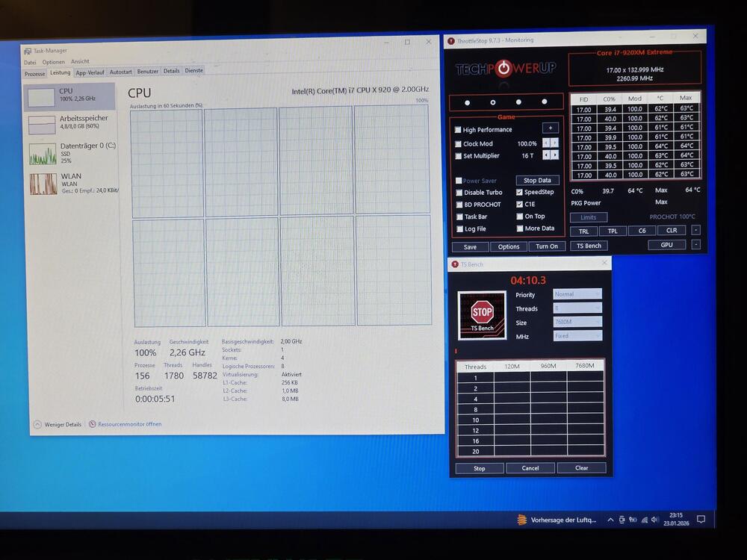The height and width of the screenshot is (560, 747).
Task: Increase Set Multiplier with right arrow
Action: pos(554,155)
